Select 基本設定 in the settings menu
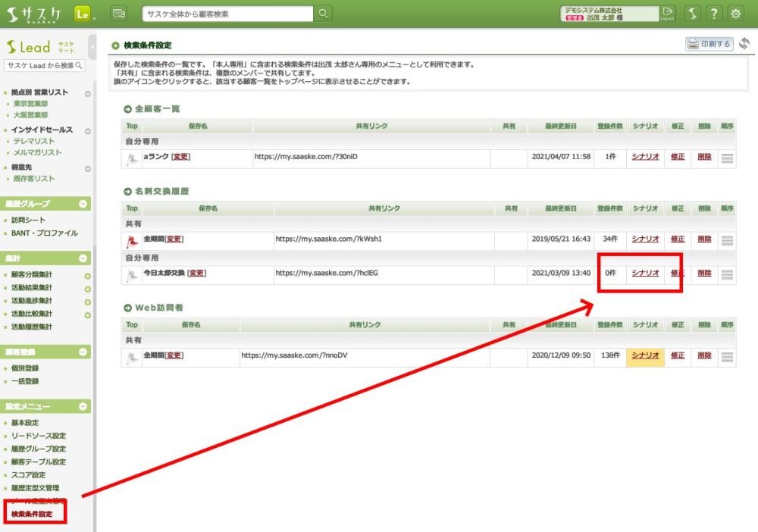Image resolution: width=758 pixels, height=532 pixels. point(24,422)
